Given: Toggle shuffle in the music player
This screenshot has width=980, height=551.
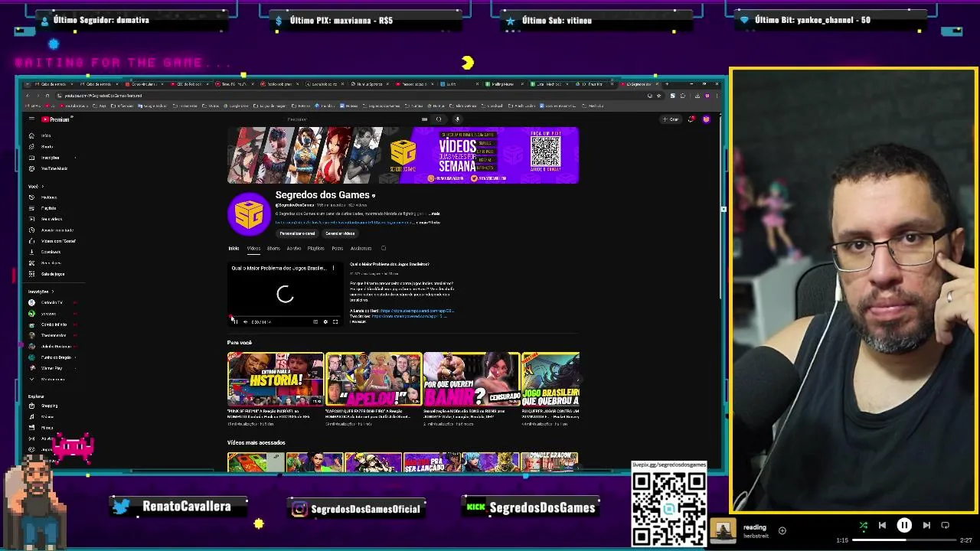Looking at the screenshot, I should click(863, 526).
